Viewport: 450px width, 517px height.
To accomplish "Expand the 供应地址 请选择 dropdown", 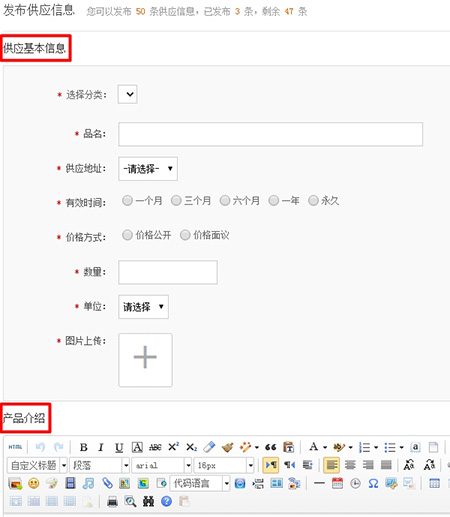I will pos(148,169).
